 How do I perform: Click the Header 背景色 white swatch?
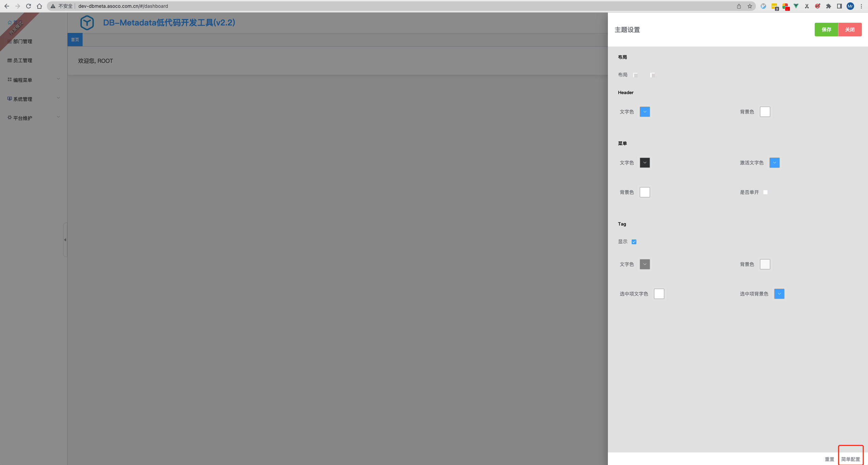pos(765,112)
